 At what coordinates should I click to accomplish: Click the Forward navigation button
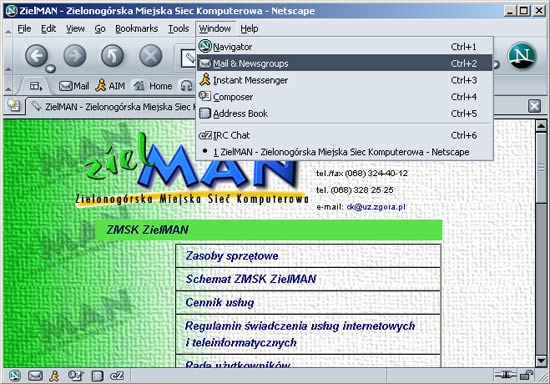coord(75,55)
